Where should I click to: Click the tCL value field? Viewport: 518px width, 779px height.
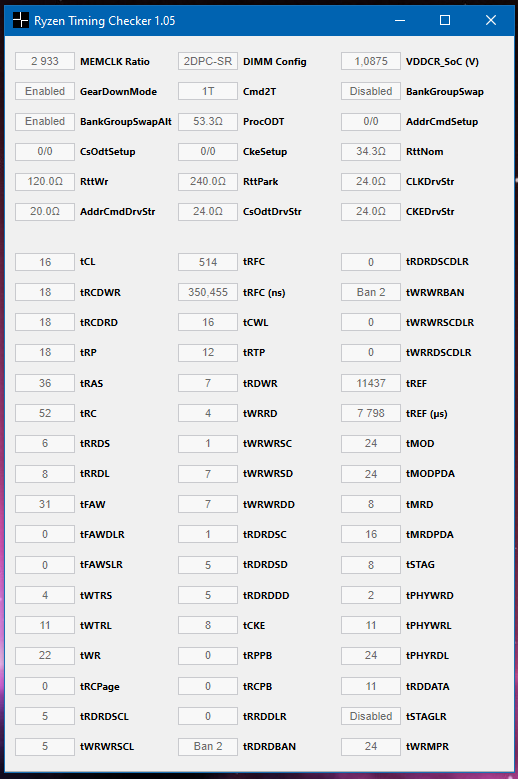pos(45,262)
